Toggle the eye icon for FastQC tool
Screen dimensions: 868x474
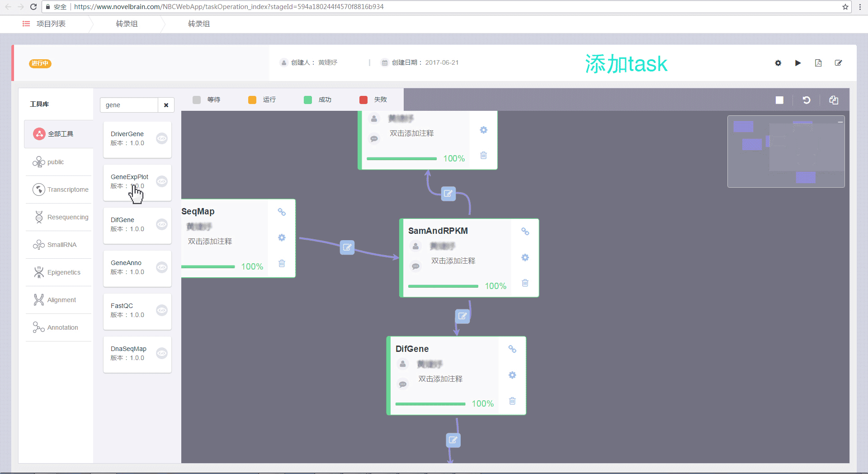[162, 310]
